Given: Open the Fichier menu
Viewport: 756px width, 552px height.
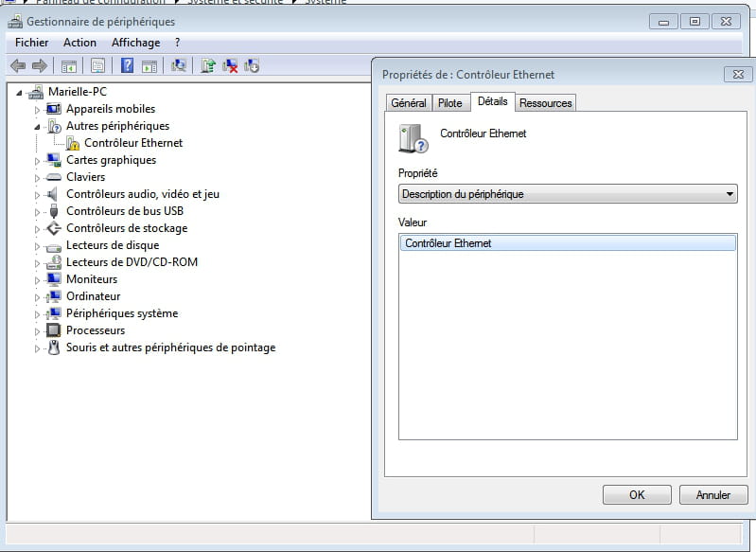Looking at the screenshot, I should 31,43.
